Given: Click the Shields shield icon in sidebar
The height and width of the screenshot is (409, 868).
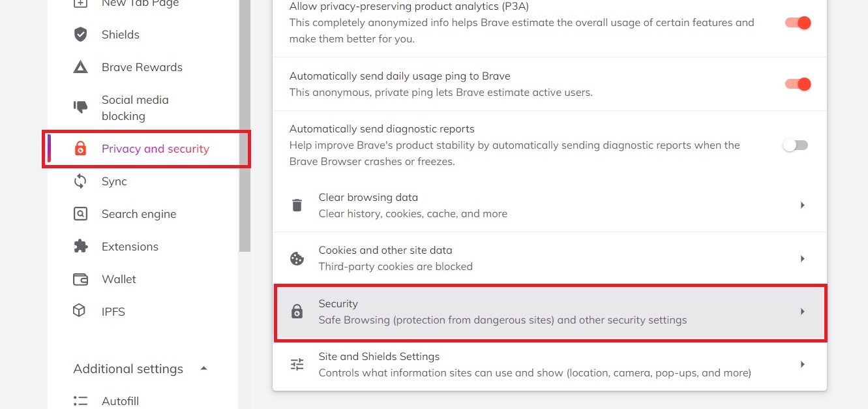Looking at the screenshot, I should (x=80, y=35).
